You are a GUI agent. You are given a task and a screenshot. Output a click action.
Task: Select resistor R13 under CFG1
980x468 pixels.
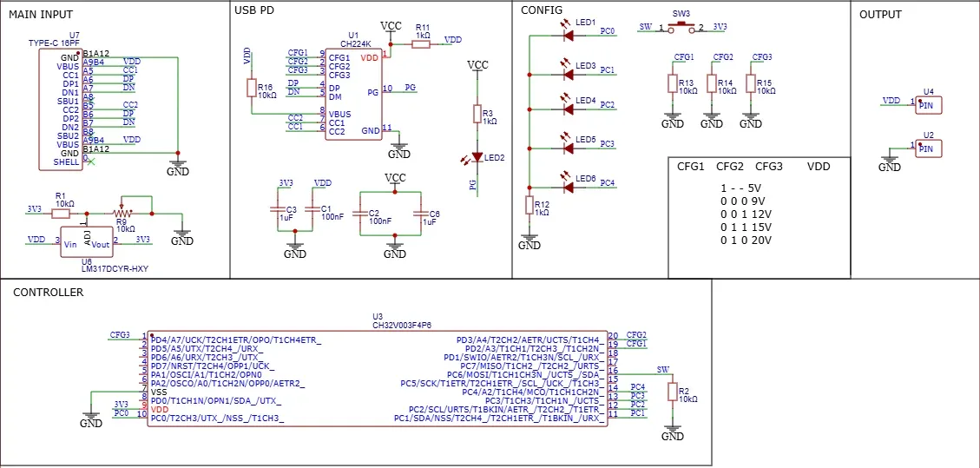coord(673,83)
